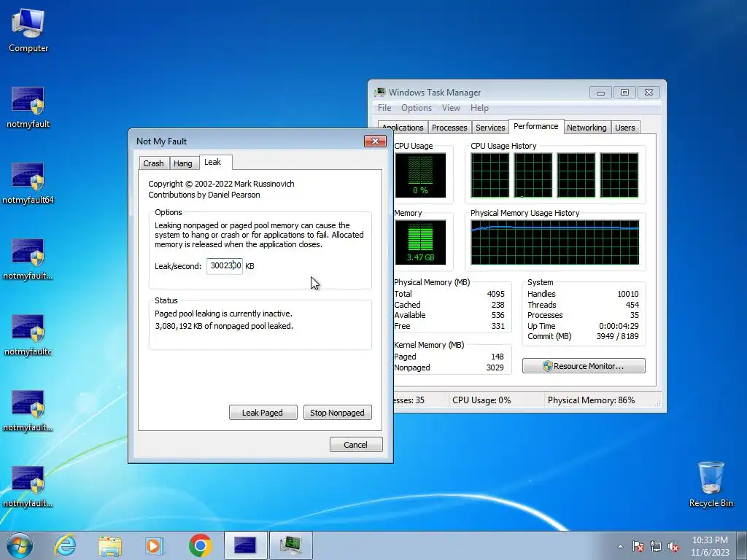Viewport: 747px width, 560px height.
Task: Click the volume speaker tray icon
Action: coord(673,546)
